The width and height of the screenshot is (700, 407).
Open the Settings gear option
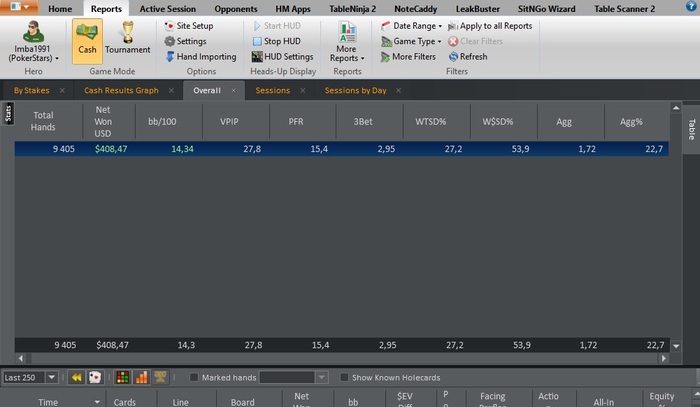pos(185,41)
